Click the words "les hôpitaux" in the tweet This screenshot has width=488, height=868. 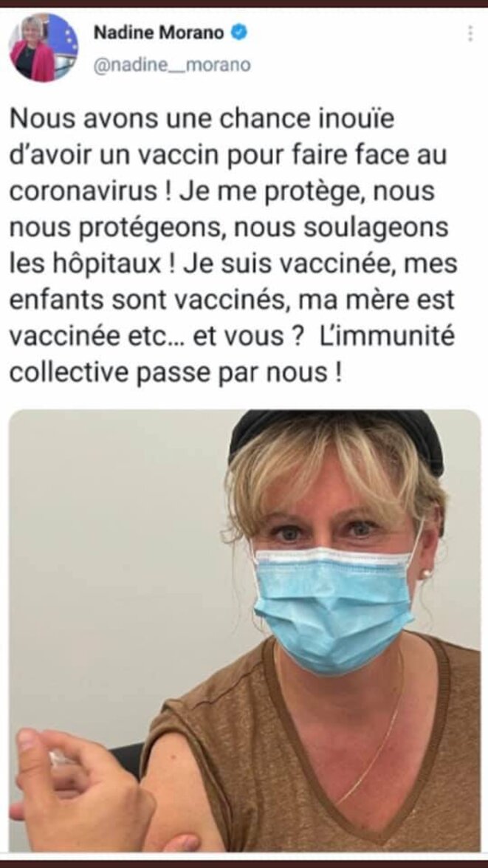point(86,264)
